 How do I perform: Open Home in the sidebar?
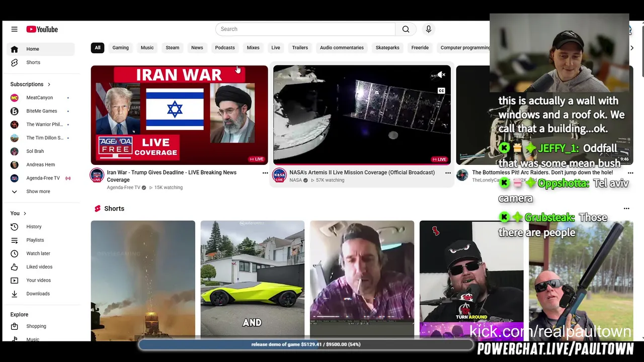[41, 49]
